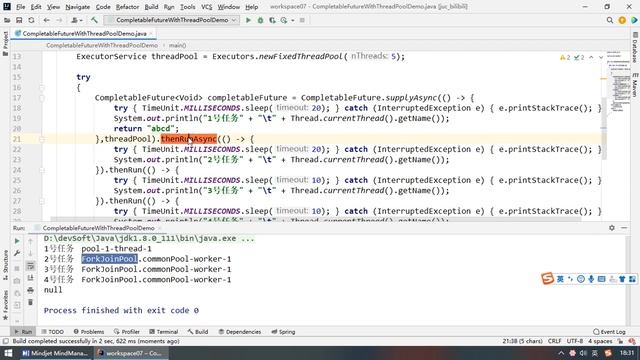Click the wrench icon in Run panel
The height and width of the screenshot is (360, 640).
17,253
